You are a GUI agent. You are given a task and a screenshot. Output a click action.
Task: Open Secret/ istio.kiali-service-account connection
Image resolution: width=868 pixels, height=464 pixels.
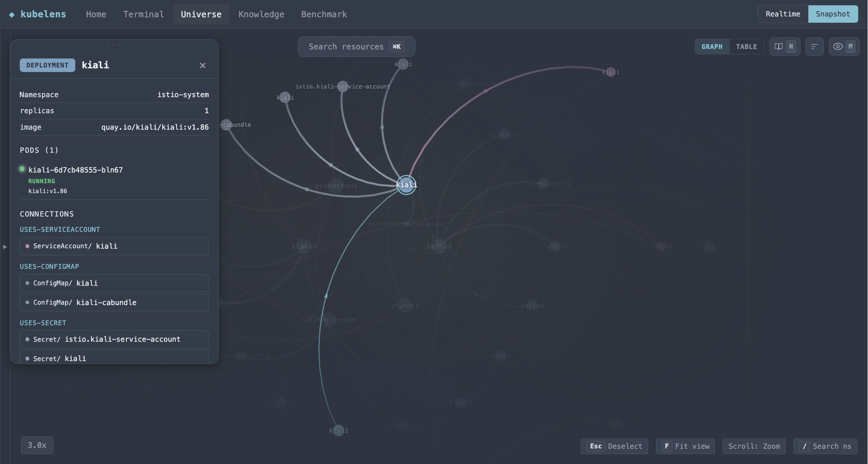click(x=114, y=339)
